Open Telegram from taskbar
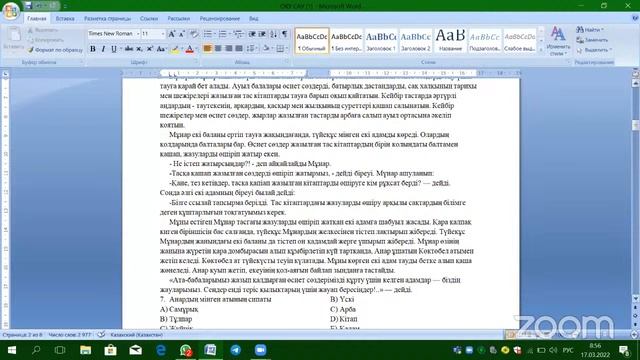This screenshot has height=360, width=640. click(x=236, y=350)
